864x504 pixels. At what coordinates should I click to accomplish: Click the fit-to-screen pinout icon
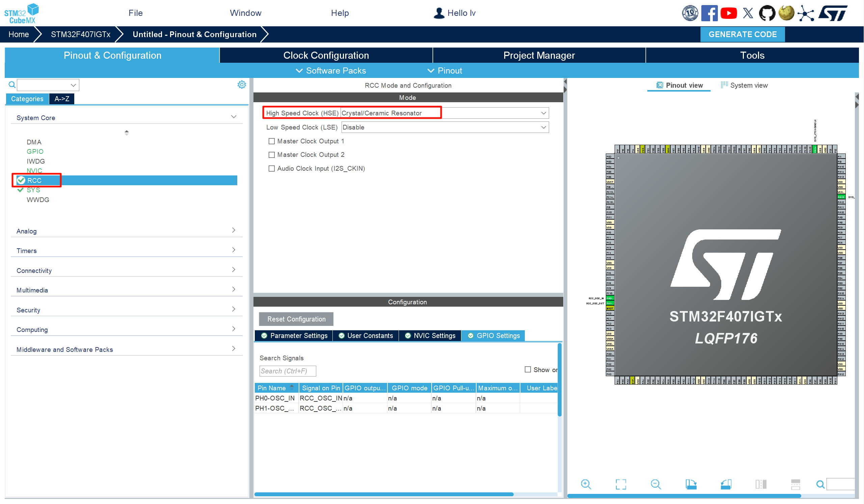[x=621, y=484]
